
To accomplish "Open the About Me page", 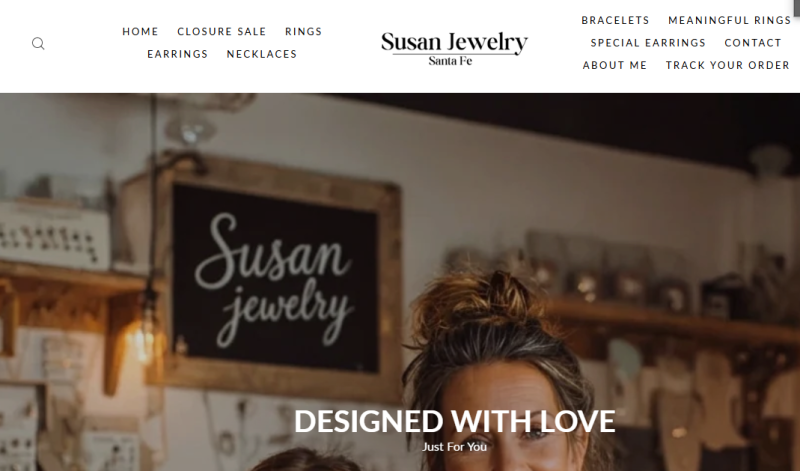I will (x=615, y=65).
